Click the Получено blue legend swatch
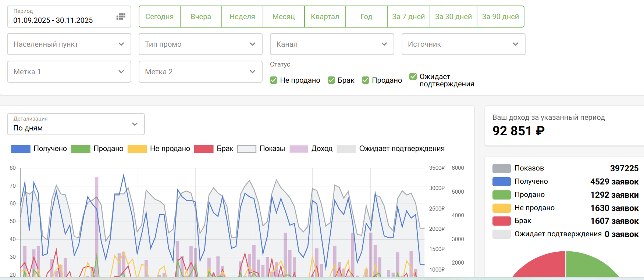Screen dimensions: 644x280 (x=21, y=149)
